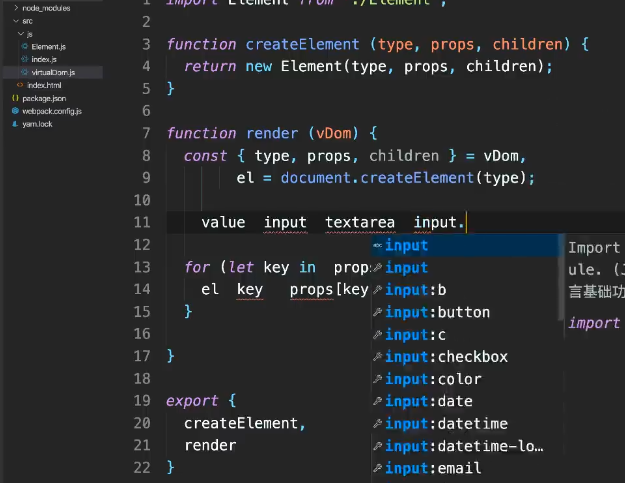
Task: Click line number 19 in the gutter
Action: pyautogui.click(x=142, y=401)
